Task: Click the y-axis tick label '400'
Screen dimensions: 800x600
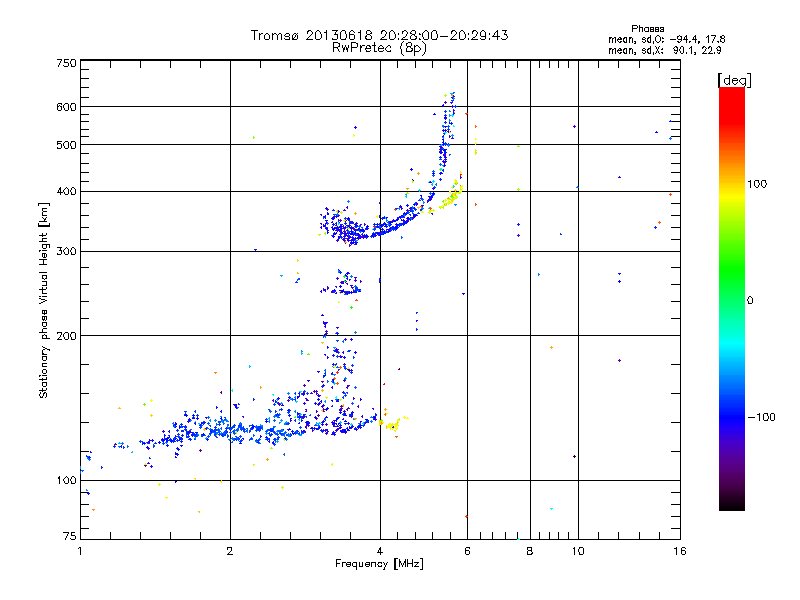Action: (x=66, y=192)
